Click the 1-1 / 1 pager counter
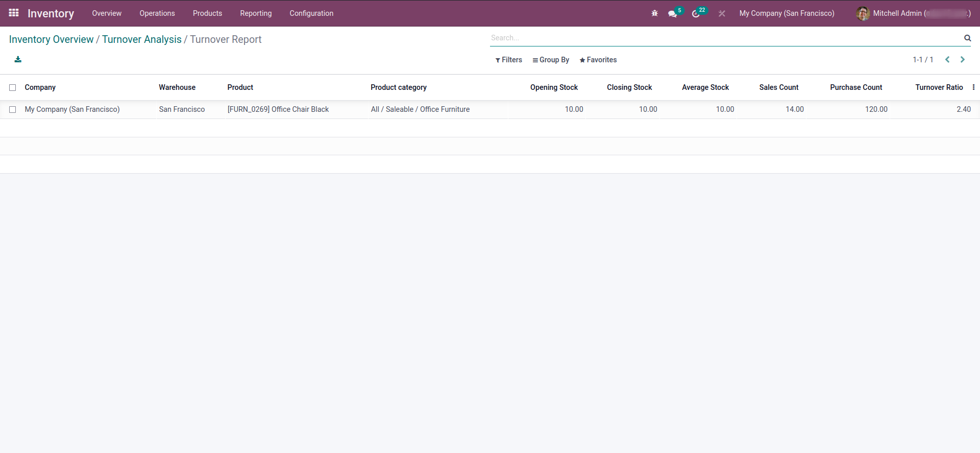The width and height of the screenshot is (980, 453). tap(923, 60)
